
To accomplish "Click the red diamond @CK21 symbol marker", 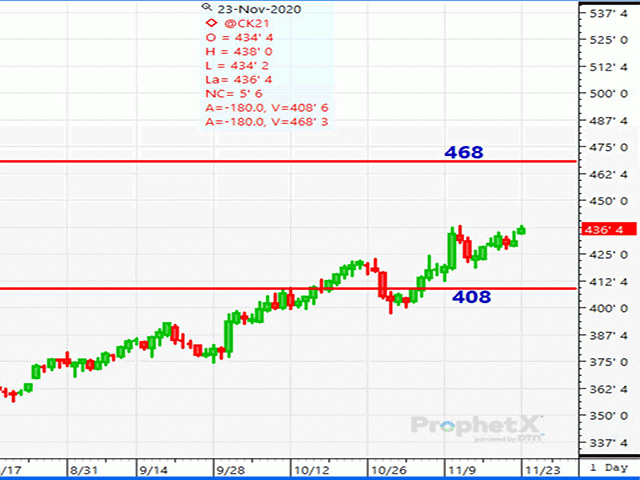I will point(211,23).
